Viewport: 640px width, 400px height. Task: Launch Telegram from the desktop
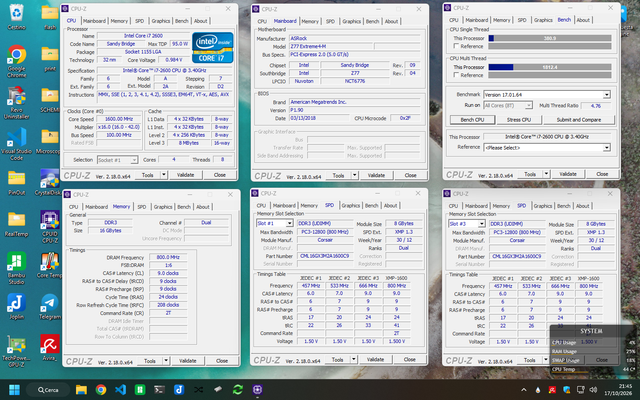[50, 307]
